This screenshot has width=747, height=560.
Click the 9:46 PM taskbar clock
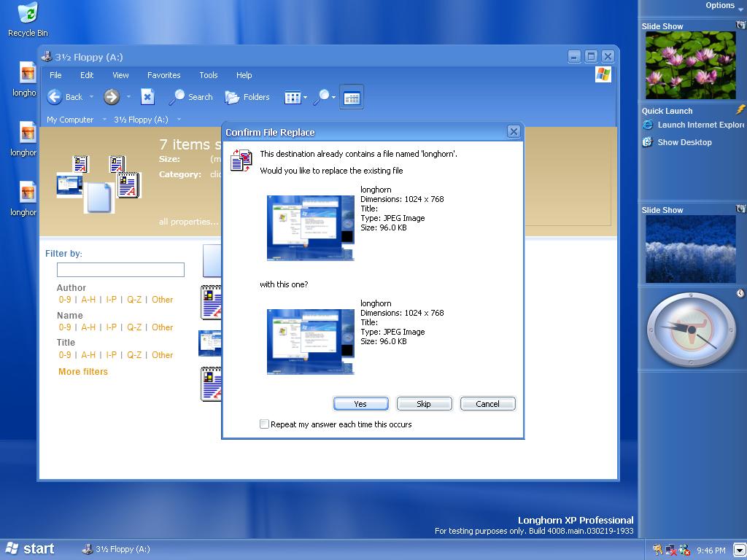pyautogui.click(x=711, y=551)
